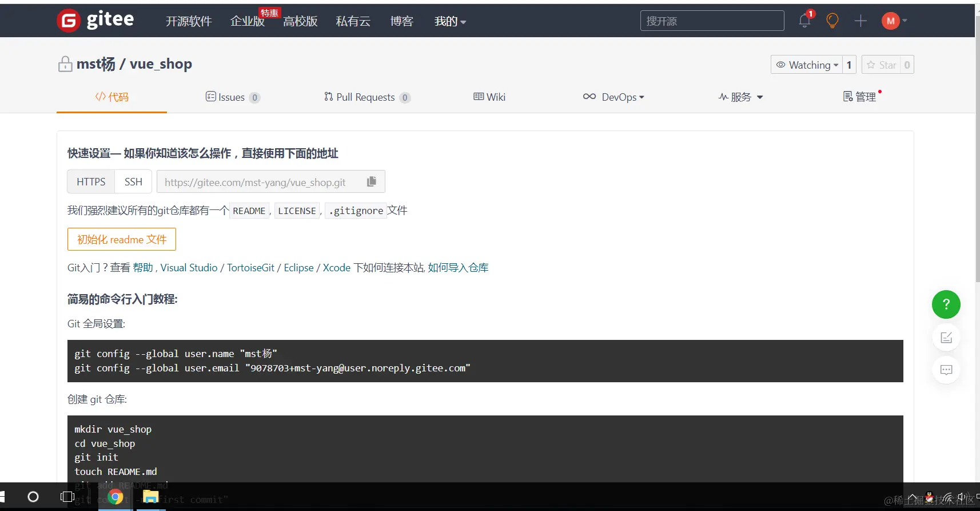The height and width of the screenshot is (511, 980).
Task: Open 博客 in the top navigation
Action: point(402,22)
